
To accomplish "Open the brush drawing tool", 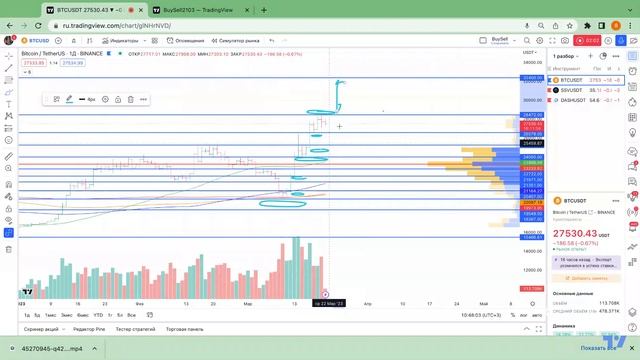I will 9,92.
